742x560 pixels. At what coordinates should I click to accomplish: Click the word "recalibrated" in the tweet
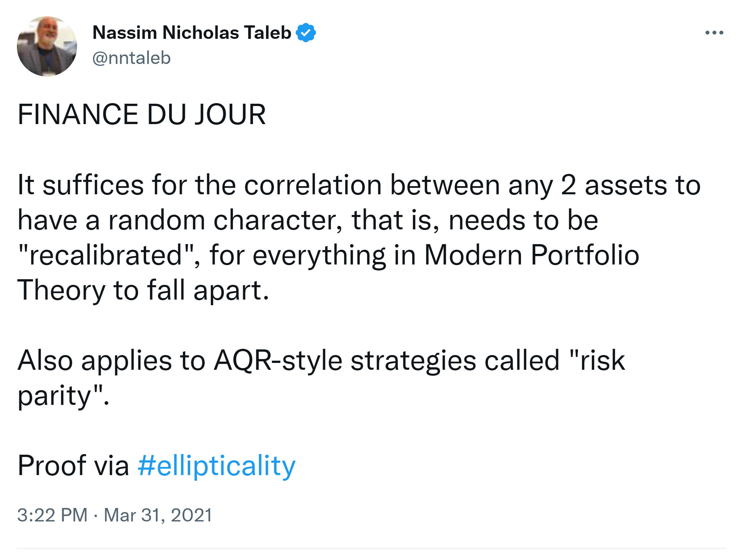pos(106,255)
